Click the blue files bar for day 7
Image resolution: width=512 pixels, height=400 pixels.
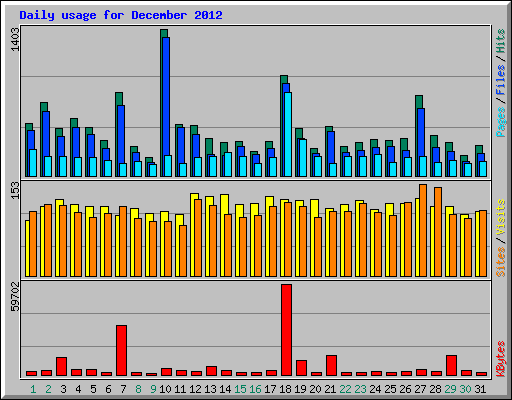120,141
